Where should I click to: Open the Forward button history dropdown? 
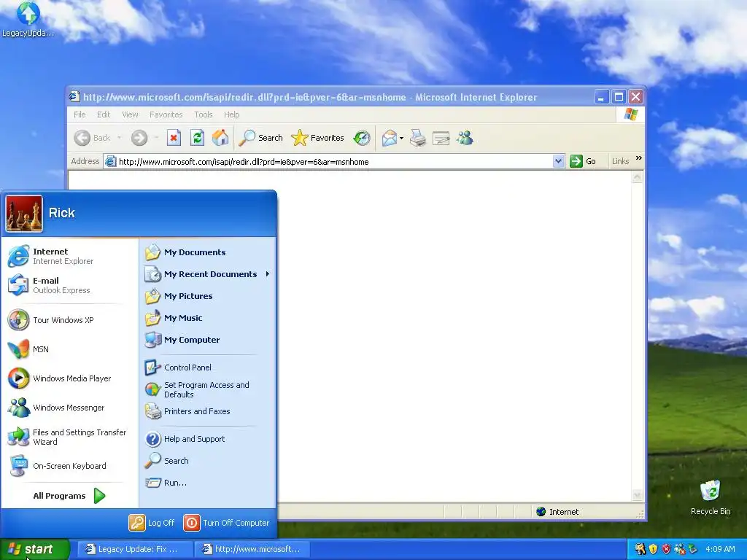coord(156,138)
